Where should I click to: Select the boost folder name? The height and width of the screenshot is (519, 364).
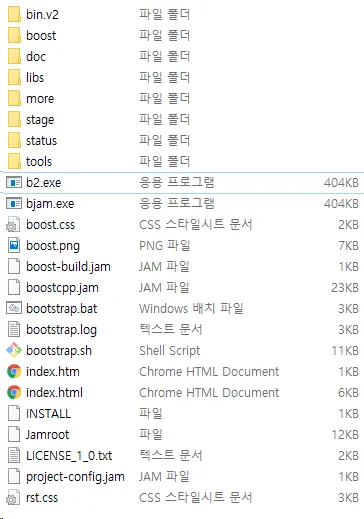41,36
